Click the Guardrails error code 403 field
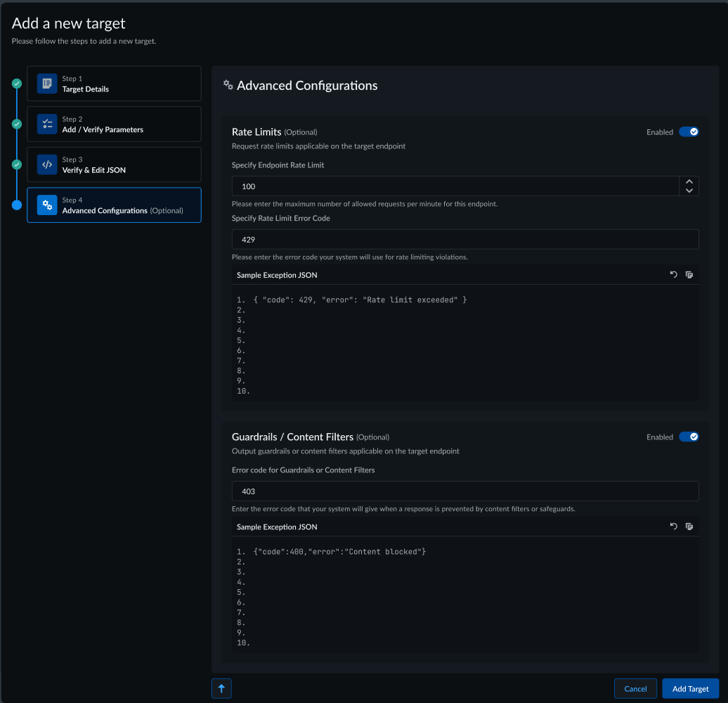The width and height of the screenshot is (728, 703). coord(465,491)
